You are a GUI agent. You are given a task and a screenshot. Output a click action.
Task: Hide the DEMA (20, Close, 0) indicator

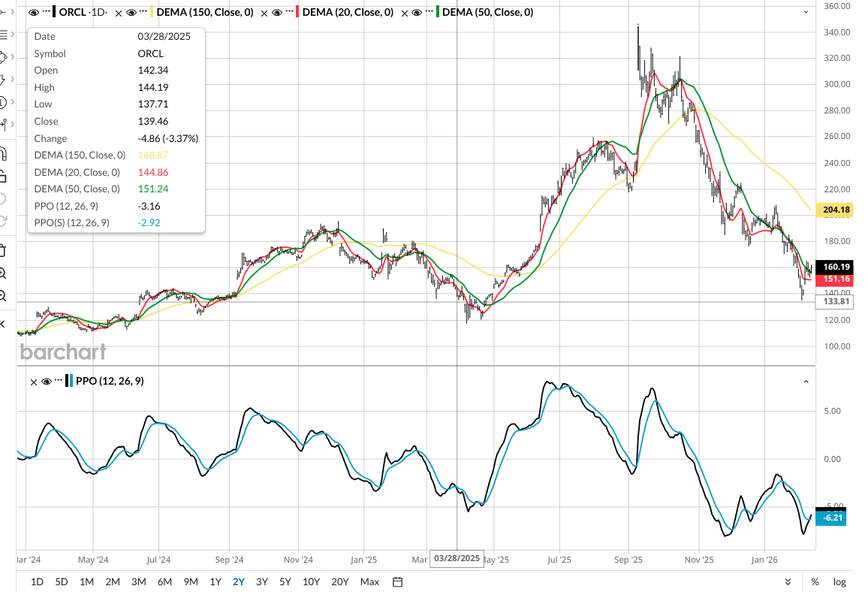[277, 12]
